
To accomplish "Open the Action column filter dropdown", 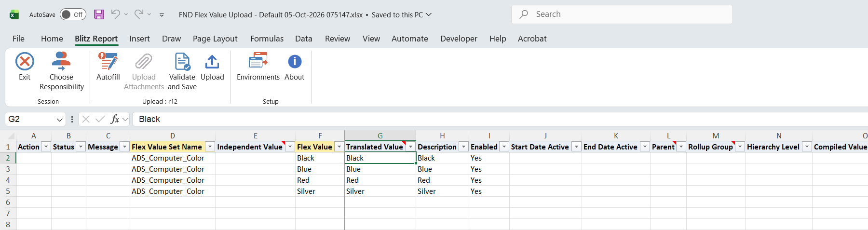I will [46, 147].
